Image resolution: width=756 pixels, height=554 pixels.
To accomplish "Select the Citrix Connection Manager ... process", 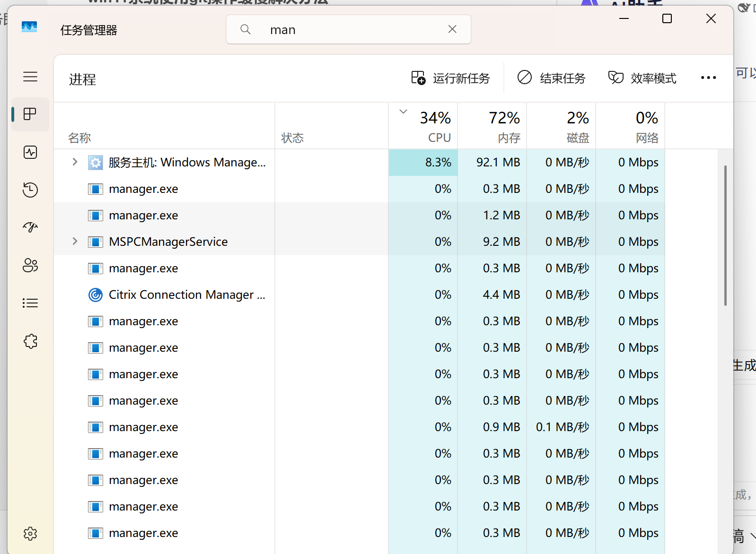I will (187, 294).
